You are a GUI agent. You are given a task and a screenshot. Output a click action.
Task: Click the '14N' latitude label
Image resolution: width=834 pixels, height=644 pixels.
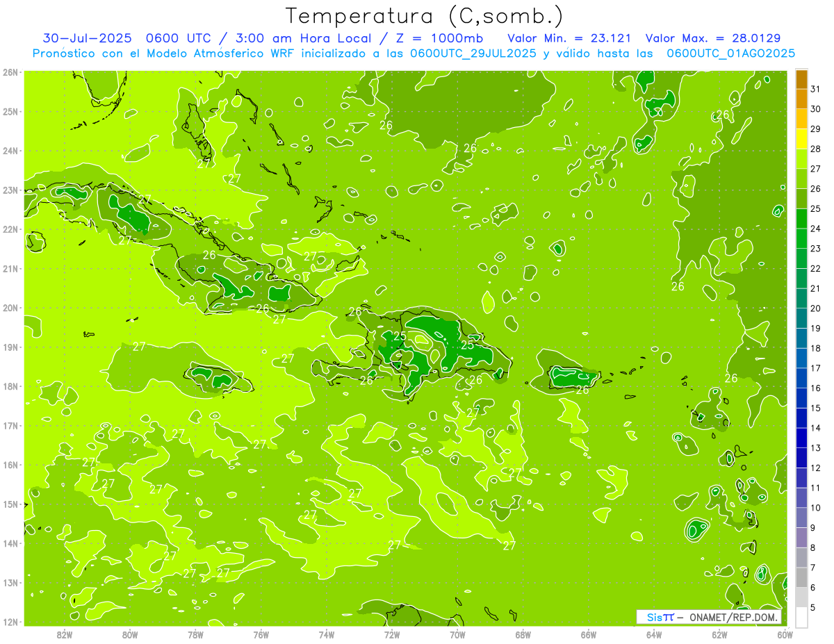pyautogui.click(x=11, y=543)
